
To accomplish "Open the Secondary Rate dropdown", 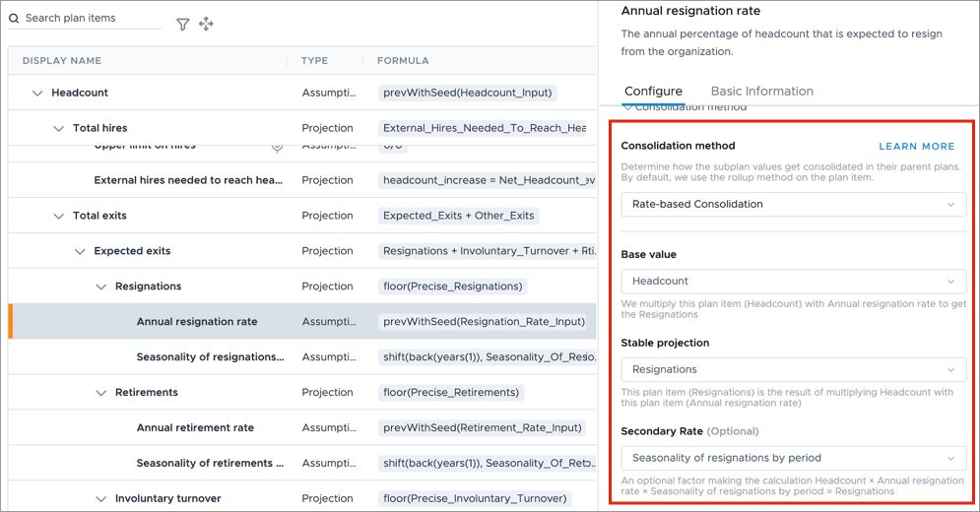I will click(793, 458).
